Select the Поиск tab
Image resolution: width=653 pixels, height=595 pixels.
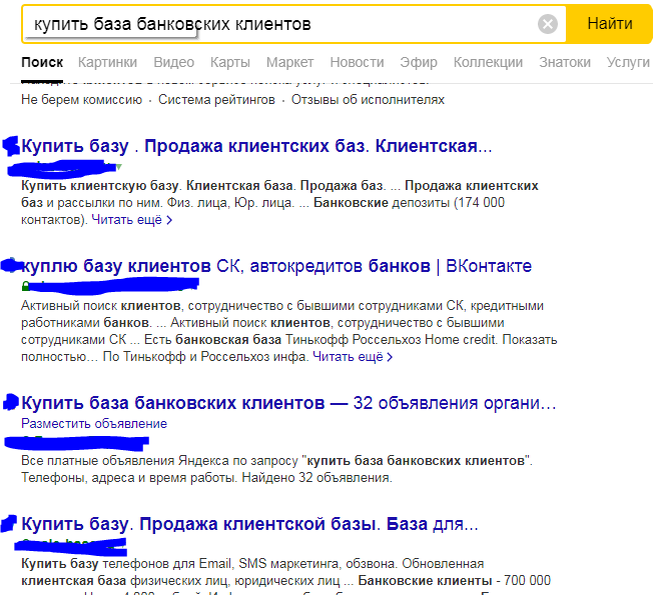point(42,62)
